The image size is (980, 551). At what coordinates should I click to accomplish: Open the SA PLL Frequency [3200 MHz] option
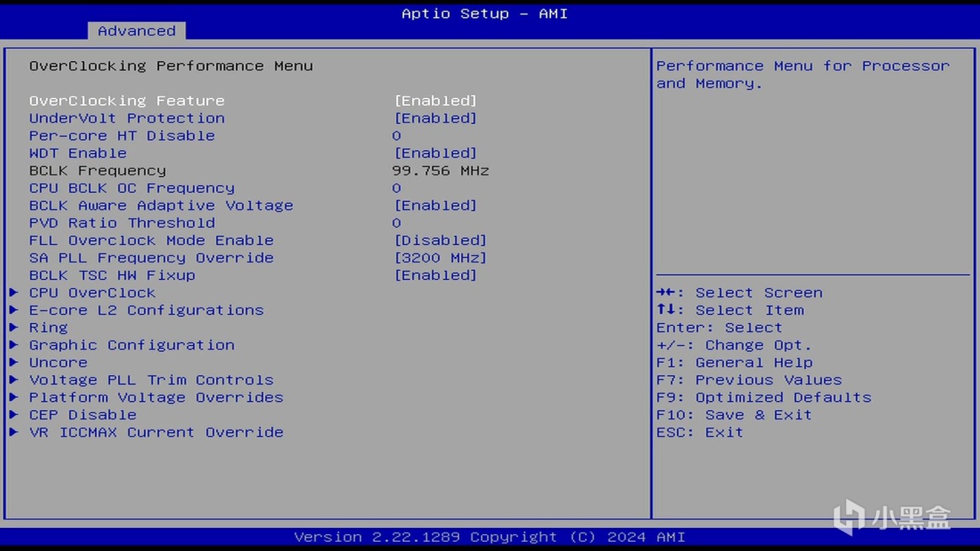440,258
